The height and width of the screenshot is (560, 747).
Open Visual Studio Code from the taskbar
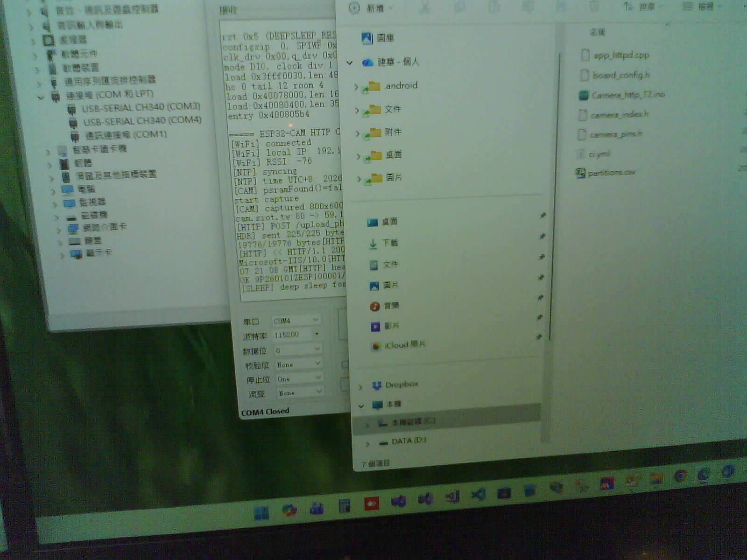pyautogui.click(x=478, y=494)
